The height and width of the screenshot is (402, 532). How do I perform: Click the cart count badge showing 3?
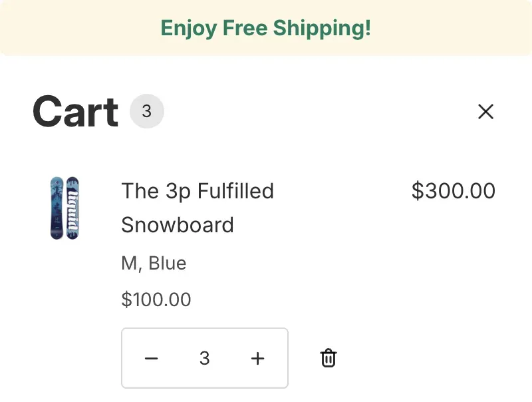pyautogui.click(x=147, y=111)
